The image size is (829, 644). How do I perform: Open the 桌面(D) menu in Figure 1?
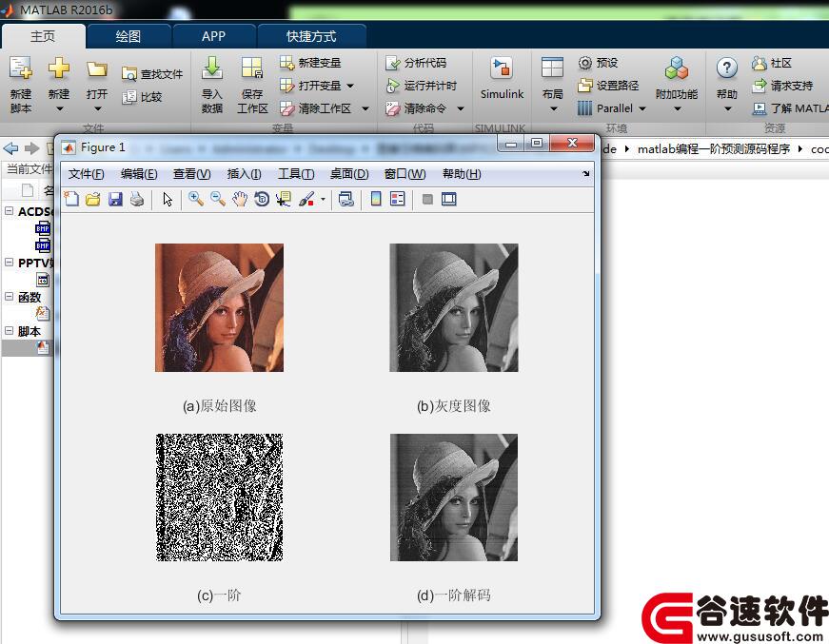coord(349,174)
